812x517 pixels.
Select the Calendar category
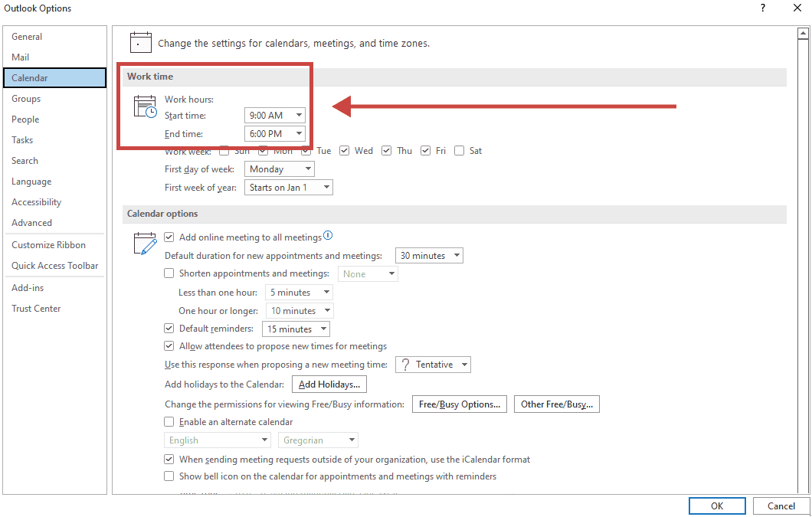54,78
